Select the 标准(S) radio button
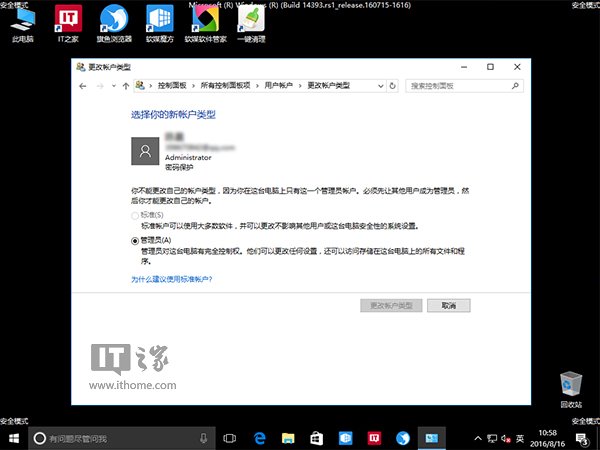Viewport: 600px width, 450px height. 136,215
